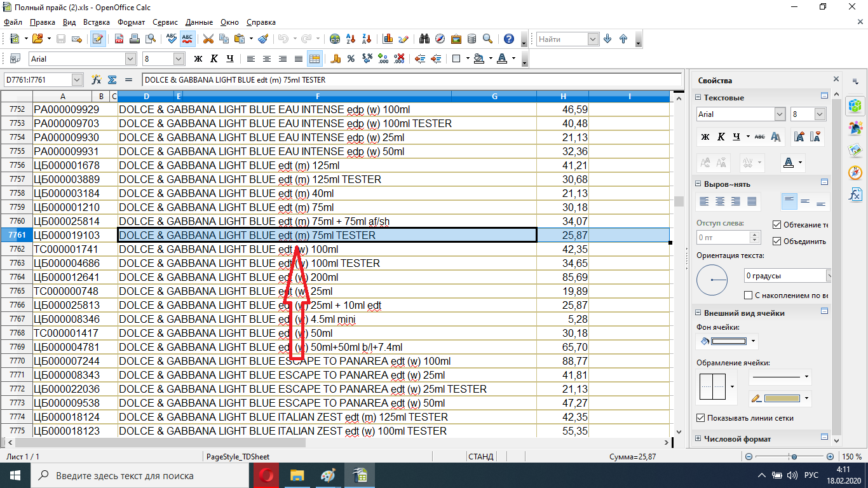The image size is (868, 488).
Task: Click the Sum sigma button
Action: coord(112,80)
